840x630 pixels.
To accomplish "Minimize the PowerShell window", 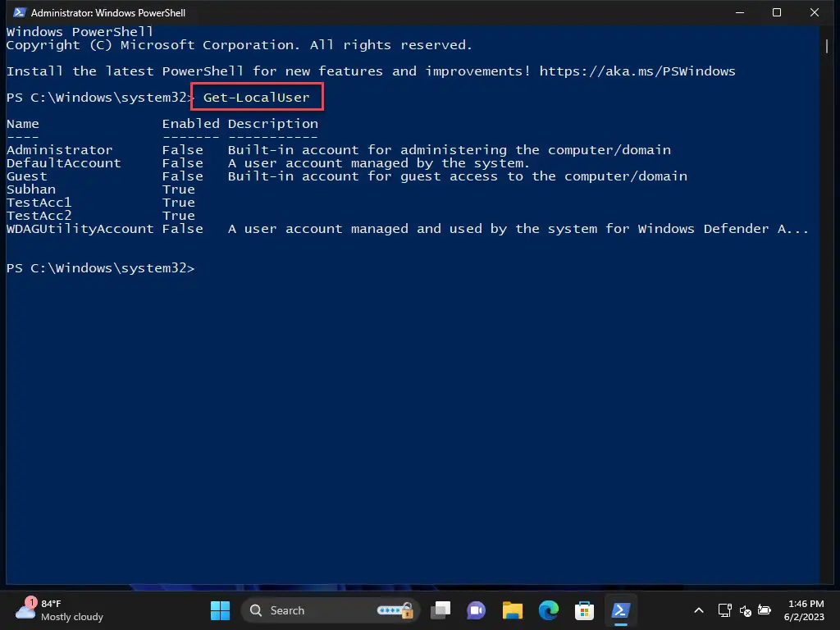I will pyautogui.click(x=740, y=12).
